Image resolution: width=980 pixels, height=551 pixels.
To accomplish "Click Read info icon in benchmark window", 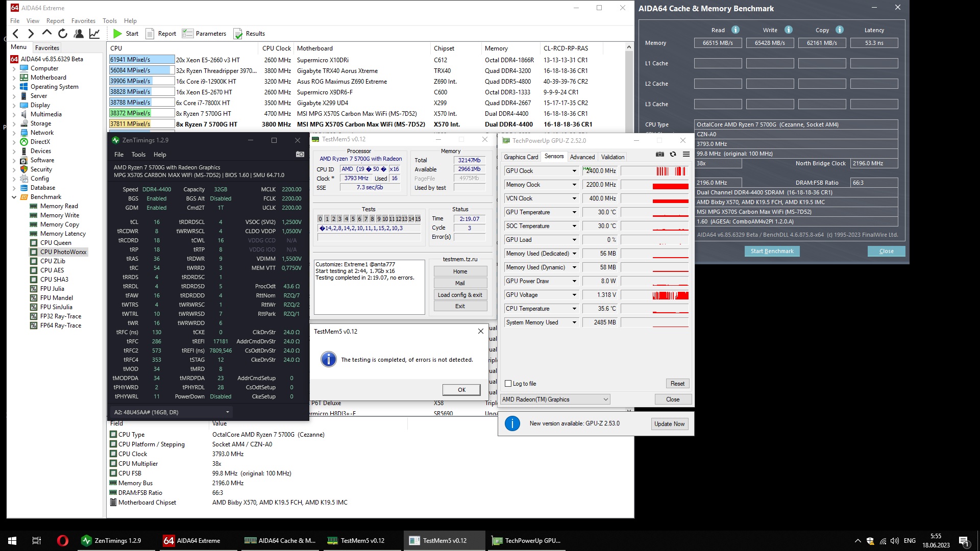I will [735, 30].
